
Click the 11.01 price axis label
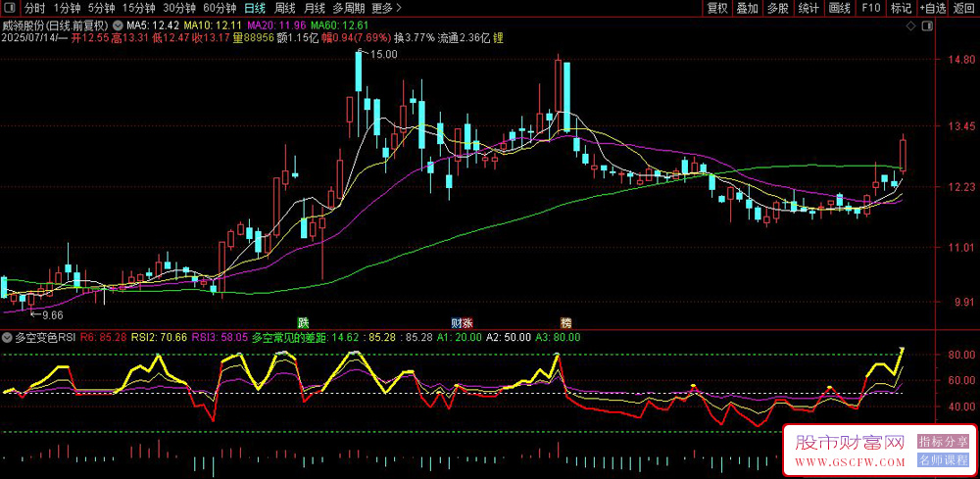pyautogui.click(x=962, y=247)
